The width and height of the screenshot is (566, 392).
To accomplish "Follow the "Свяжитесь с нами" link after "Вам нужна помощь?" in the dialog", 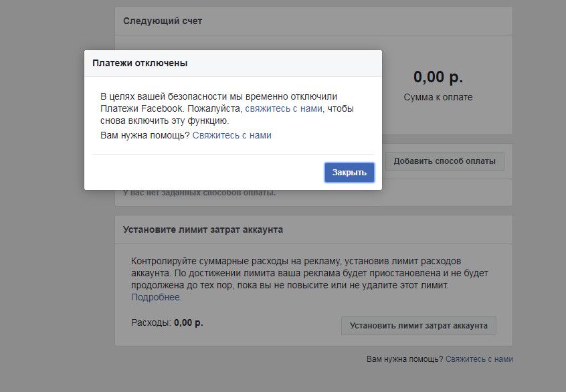I will pos(231,135).
